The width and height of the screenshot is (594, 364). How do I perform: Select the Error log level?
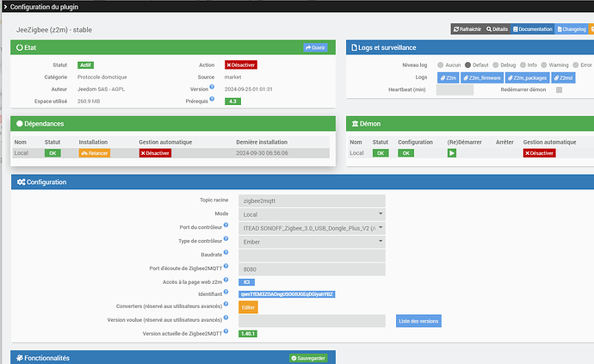pyautogui.click(x=576, y=65)
